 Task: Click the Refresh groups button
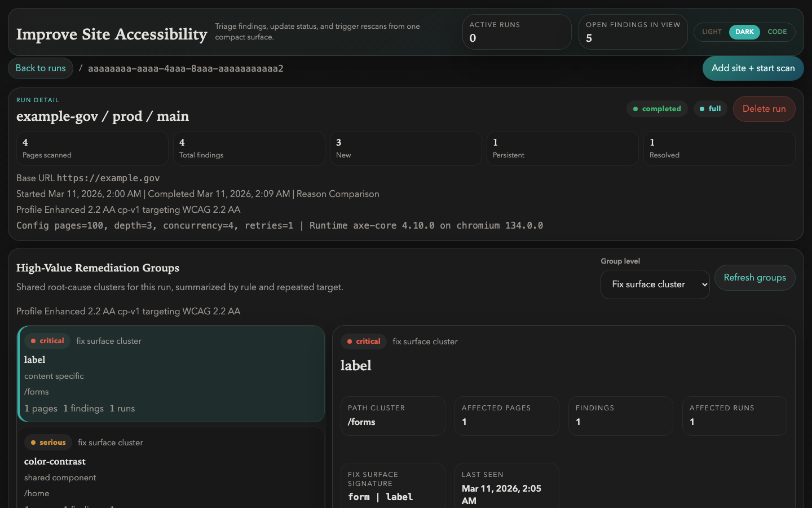[754, 278]
